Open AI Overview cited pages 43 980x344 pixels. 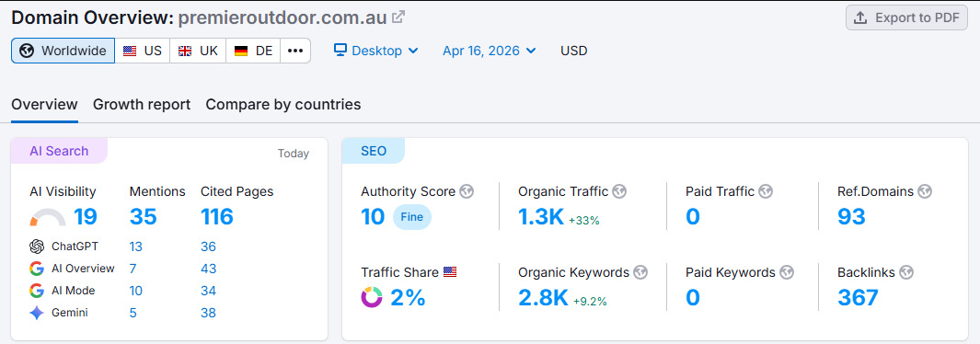[209, 269]
